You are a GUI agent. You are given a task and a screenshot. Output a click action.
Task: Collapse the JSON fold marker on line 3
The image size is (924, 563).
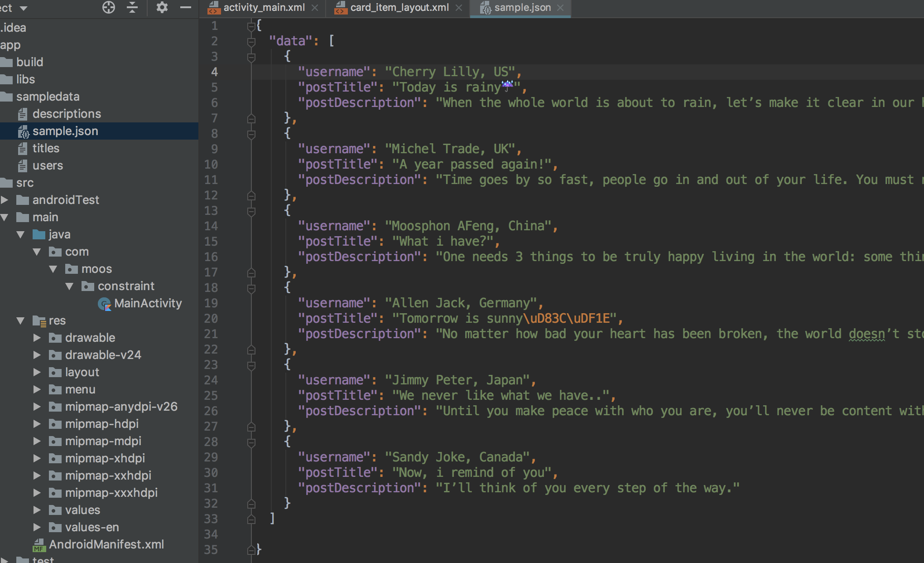coord(251,57)
